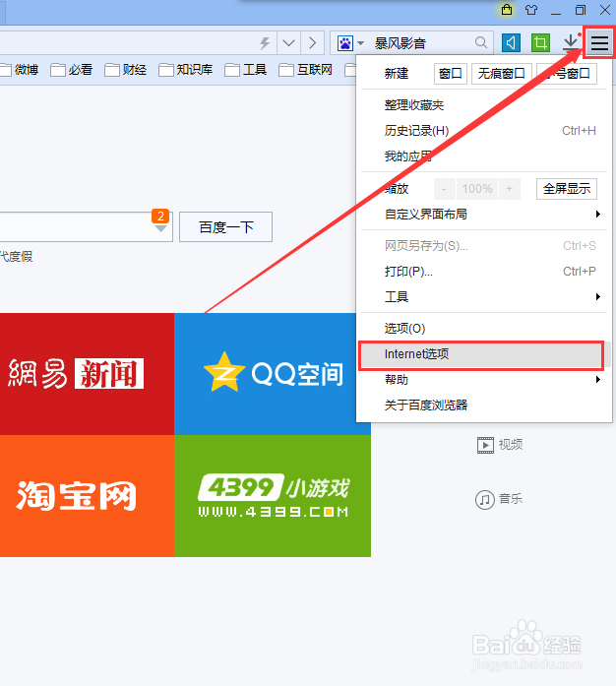Screen dimensions: 616x686
Task: Open the hamburger main menu button
Action: 599,43
